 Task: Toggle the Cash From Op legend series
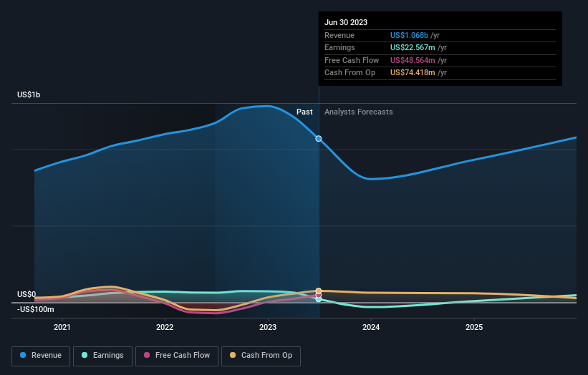[261, 356]
